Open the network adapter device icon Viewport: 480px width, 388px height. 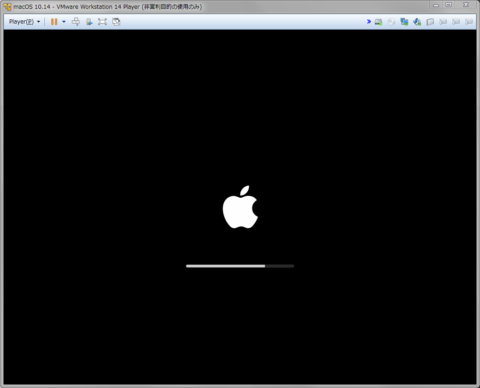pyautogui.click(x=404, y=22)
